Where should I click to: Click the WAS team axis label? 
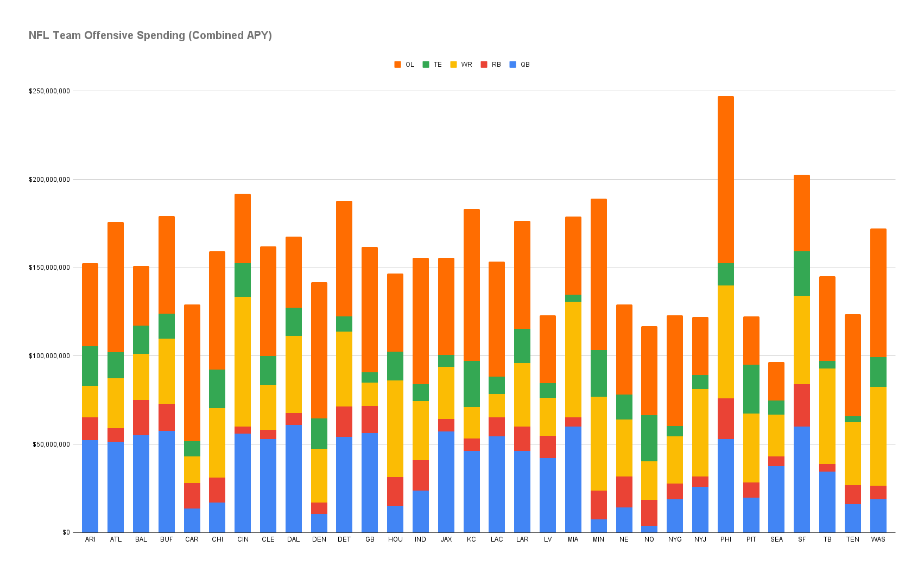[878, 539]
